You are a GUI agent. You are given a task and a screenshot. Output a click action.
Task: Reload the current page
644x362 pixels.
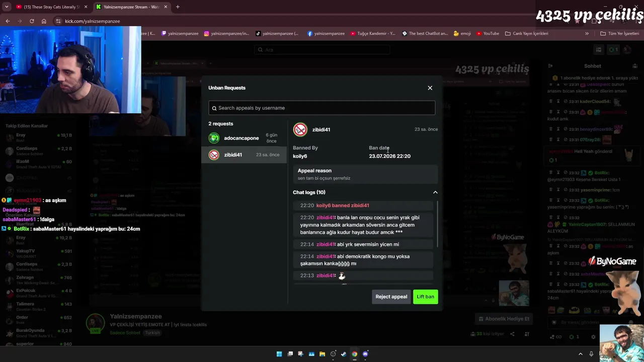(32, 21)
